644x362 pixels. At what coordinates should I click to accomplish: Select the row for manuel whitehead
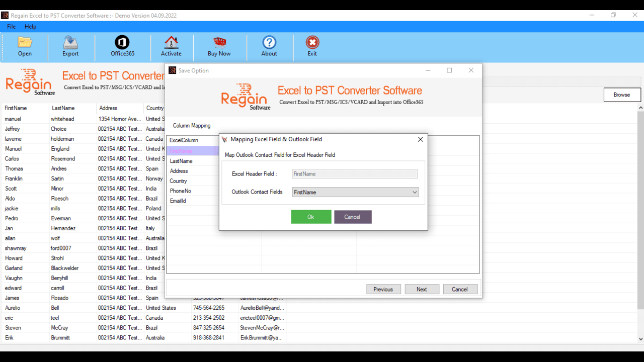[83, 119]
